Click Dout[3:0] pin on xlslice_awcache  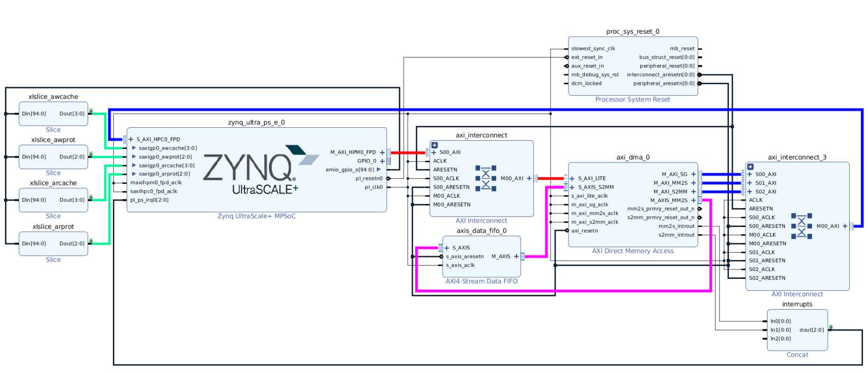tap(90, 113)
